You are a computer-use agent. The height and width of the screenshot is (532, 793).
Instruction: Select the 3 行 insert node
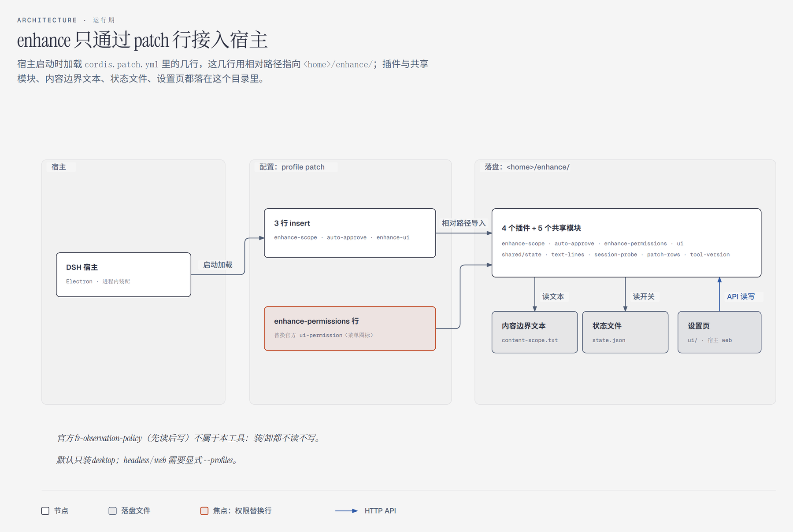tap(350, 233)
